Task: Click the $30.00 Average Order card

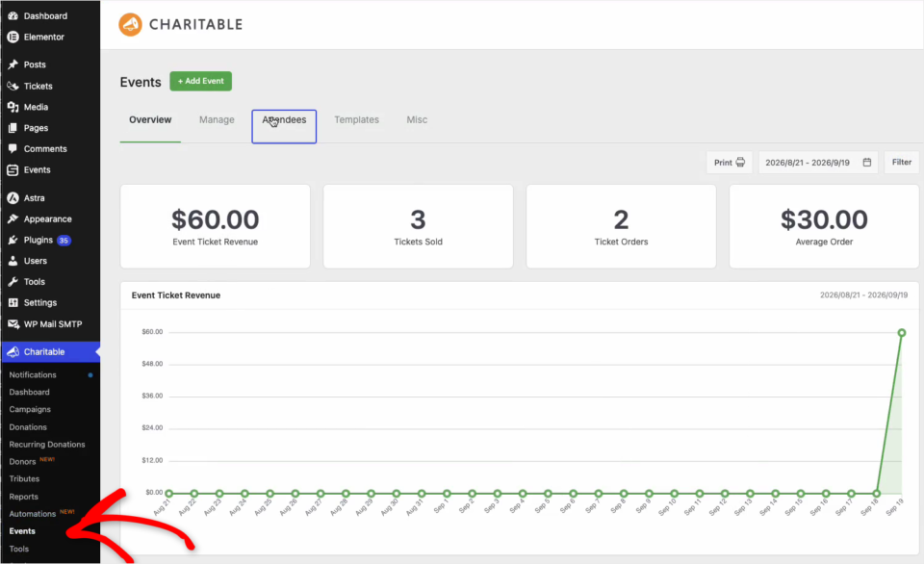Action: click(825, 227)
